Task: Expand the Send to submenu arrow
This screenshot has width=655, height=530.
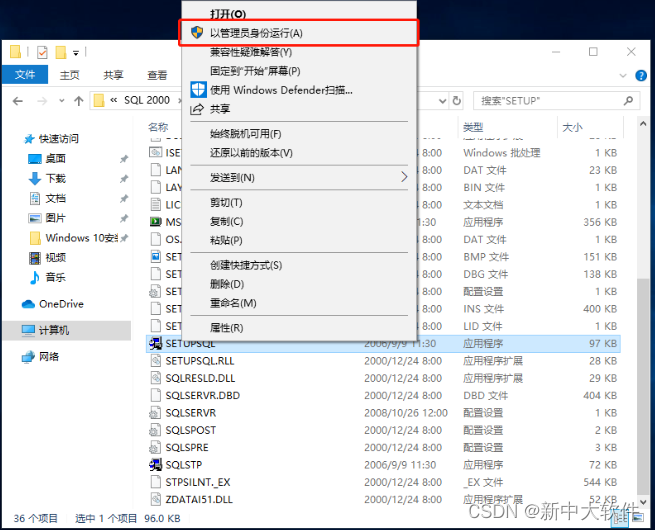Action: click(404, 177)
